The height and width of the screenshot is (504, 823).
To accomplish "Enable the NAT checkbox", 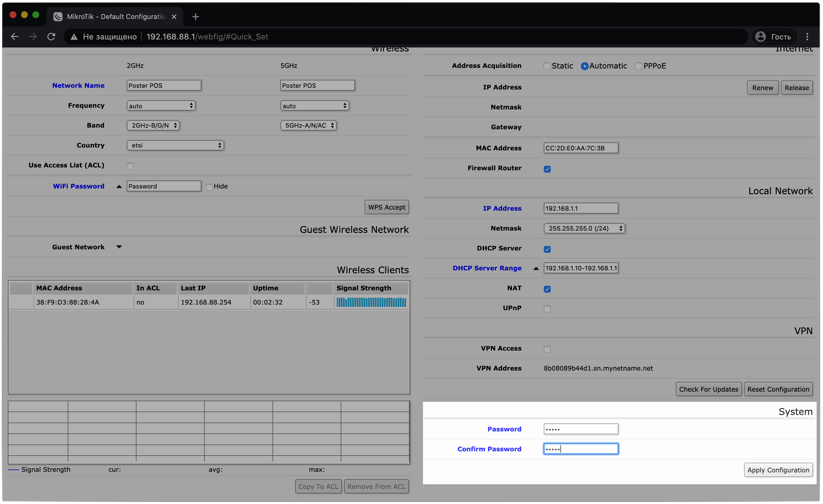I will (547, 288).
